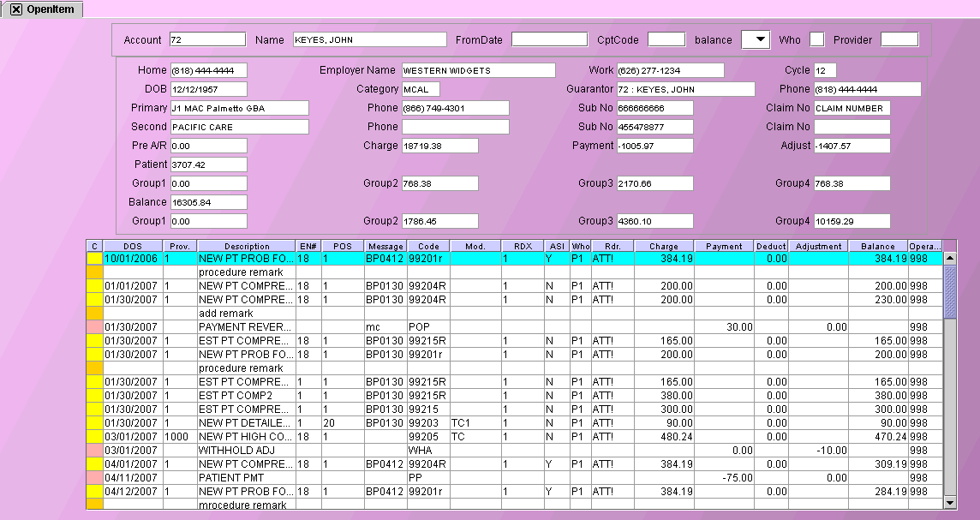Click the table scrollbar's down arrow button
980x520 pixels.
(x=950, y=503)
